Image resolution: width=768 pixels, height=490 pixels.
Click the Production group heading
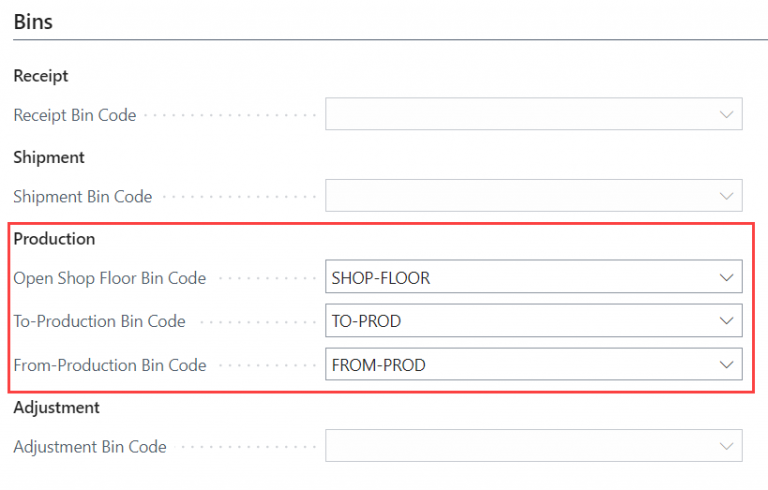pyautogui.click(x=54, y=239)
